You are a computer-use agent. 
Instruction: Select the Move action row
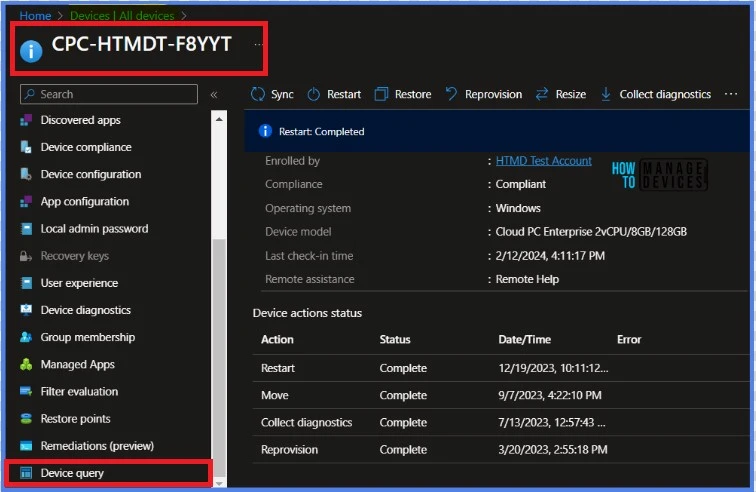click(x=500, y=396)
